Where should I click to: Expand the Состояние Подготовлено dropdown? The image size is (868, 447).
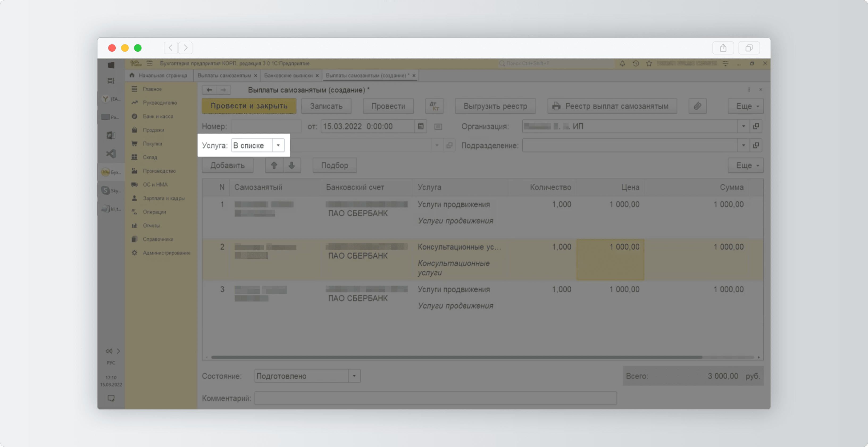click(354, 376)
